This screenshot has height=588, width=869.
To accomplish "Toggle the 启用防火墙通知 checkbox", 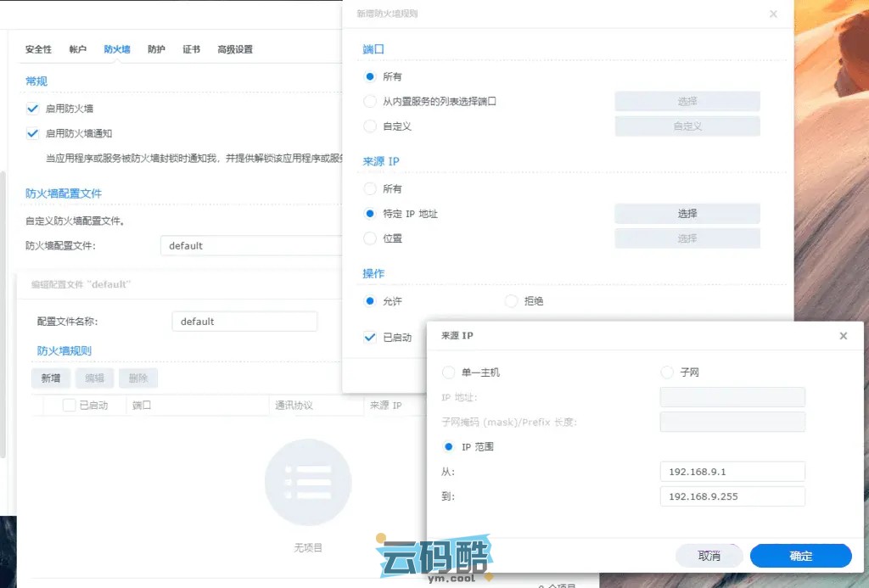I will [33, 133].
